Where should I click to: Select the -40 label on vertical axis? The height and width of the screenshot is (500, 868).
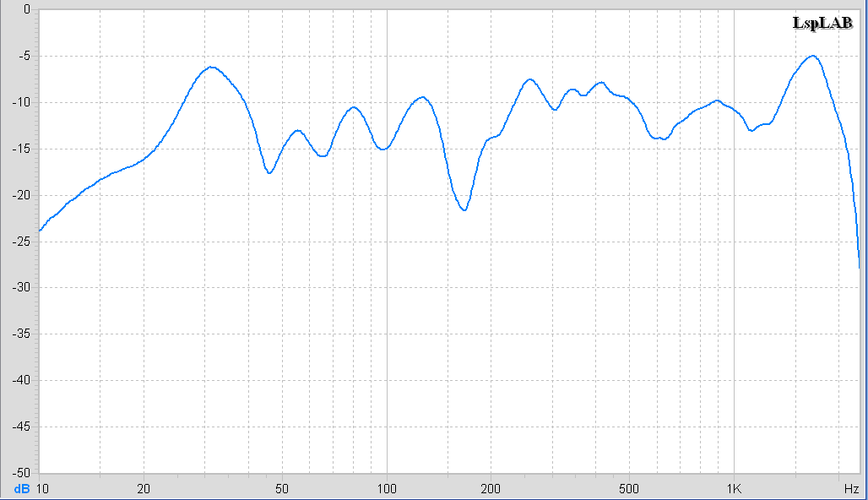21,380
